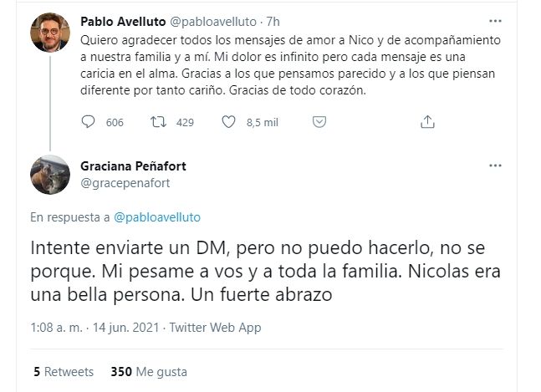Click the 1:08 a. m. · 14 jun. 2021 timestamp
The image size is (541, 392).
tap(94, 329)
